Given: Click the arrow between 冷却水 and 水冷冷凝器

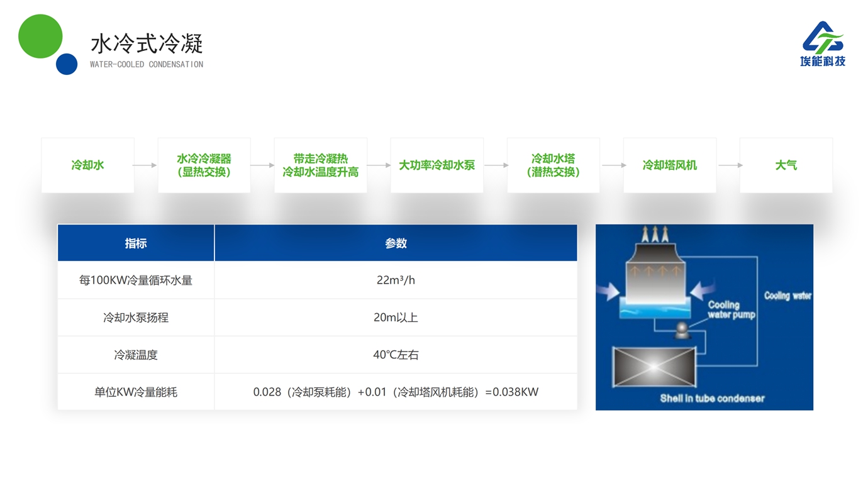Looking at the screenshot, I should tap(145, 165).
